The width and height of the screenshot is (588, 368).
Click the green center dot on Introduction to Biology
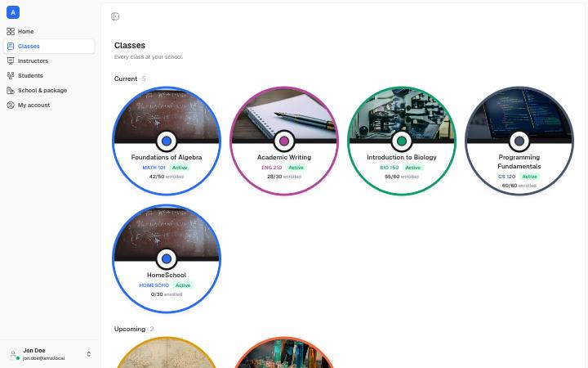pyautogui.click(x=402, y=141)
